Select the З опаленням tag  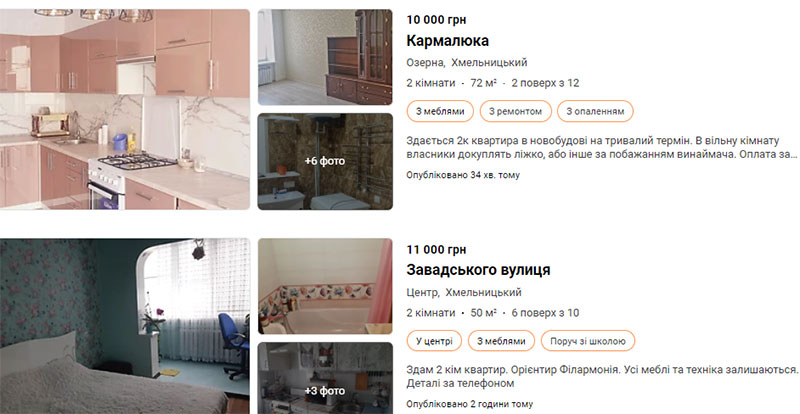[595, 111]
